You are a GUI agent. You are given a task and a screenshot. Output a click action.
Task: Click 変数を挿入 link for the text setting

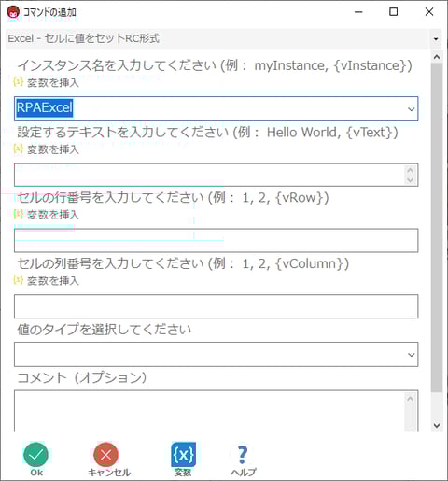click(x=53, y=149)
